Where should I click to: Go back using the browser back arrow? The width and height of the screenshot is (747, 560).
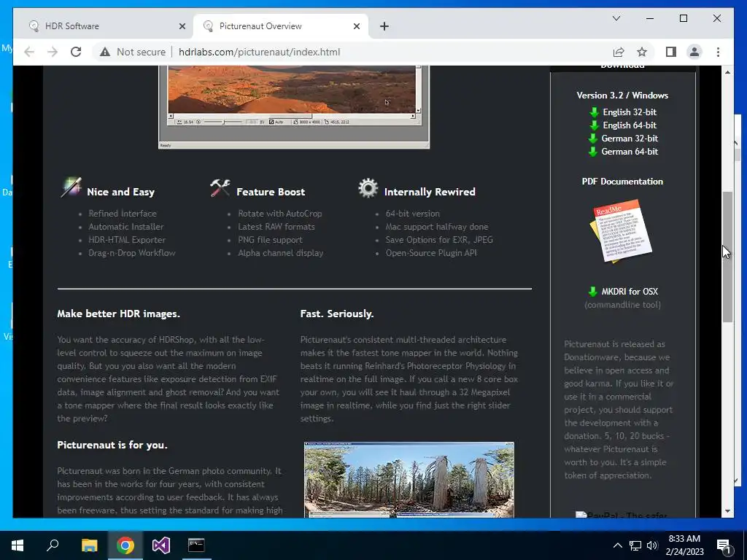pyautogui.click(x=29, y=52)
